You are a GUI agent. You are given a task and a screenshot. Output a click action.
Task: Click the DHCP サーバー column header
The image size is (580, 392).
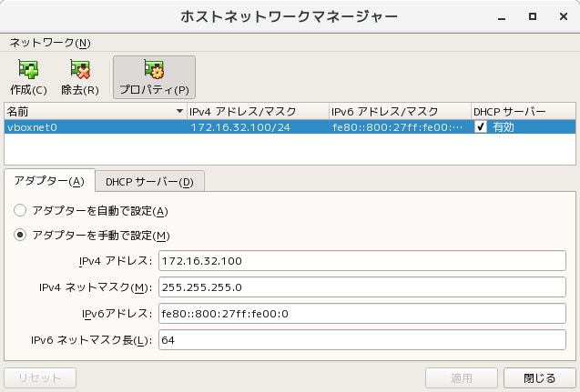tap(524, 111)
